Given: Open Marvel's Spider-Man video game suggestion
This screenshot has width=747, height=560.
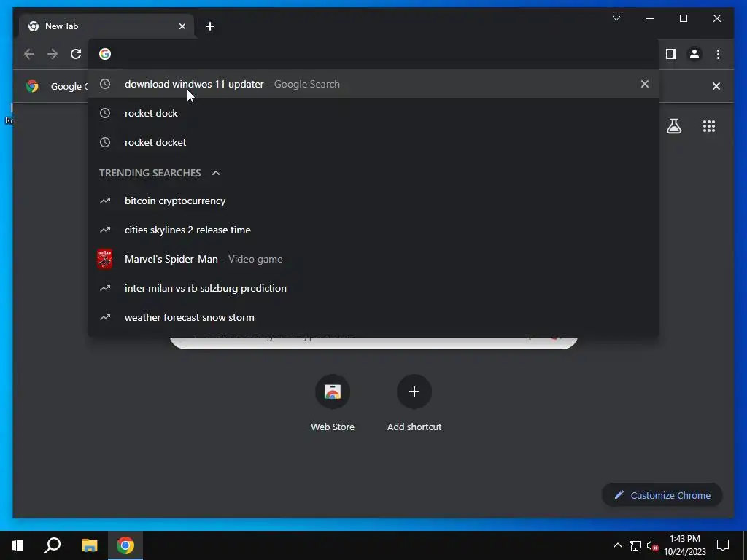Looking at the screenshot, I should pos(373,259).
